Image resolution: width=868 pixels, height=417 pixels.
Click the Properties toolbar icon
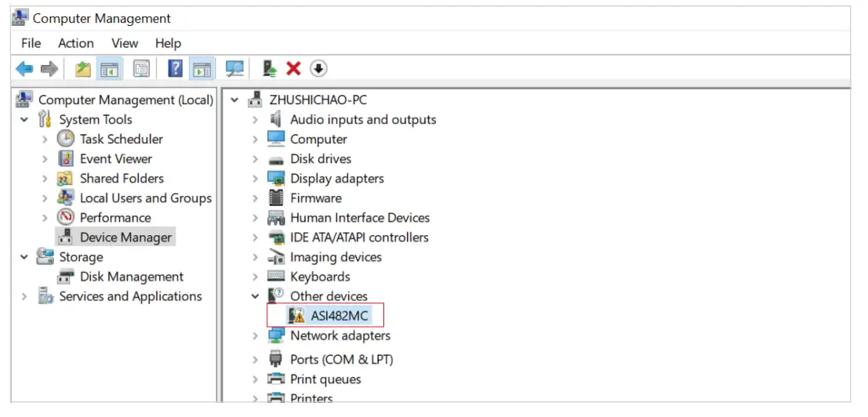click(141, 69)
